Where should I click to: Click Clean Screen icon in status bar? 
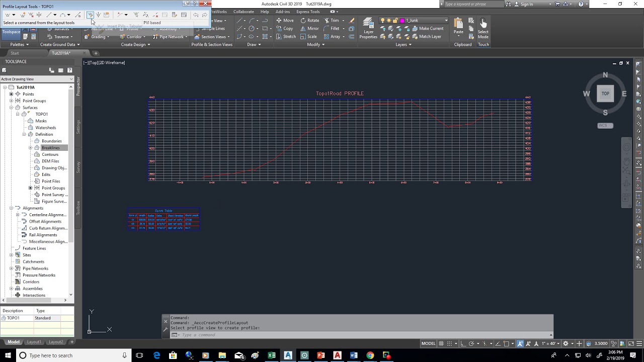[x=630, y=343]
